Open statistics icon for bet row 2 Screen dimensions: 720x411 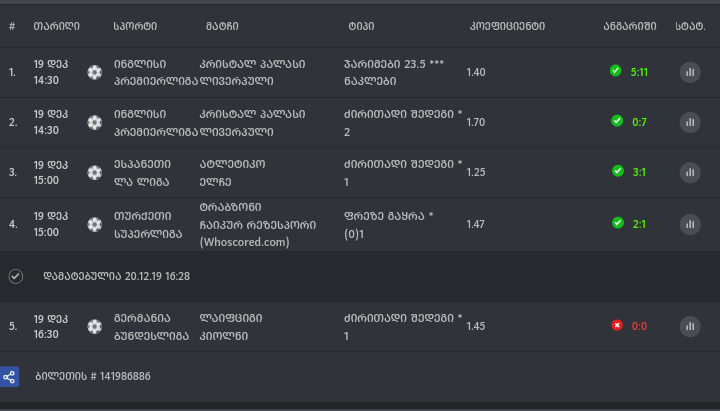[x=690, y=122]
